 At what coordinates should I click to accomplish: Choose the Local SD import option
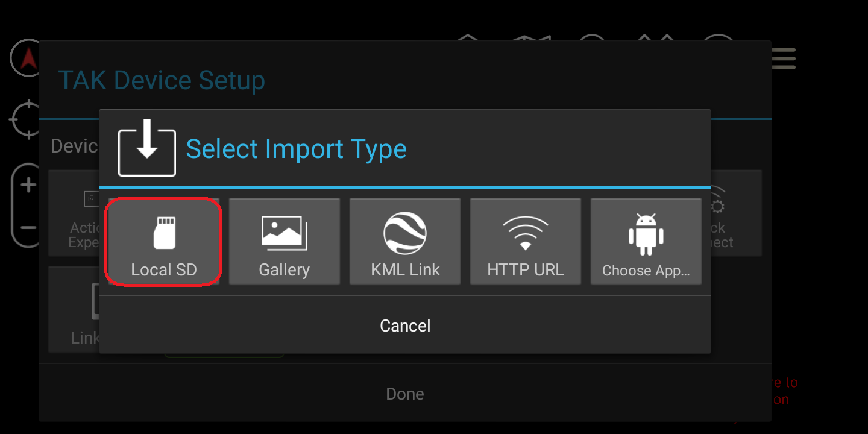click(163, 241)
